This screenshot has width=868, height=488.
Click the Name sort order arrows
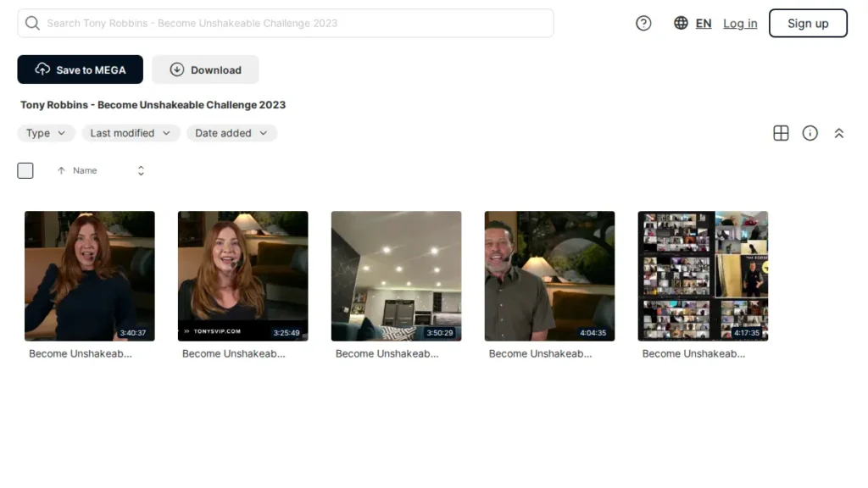coord(141,170)
